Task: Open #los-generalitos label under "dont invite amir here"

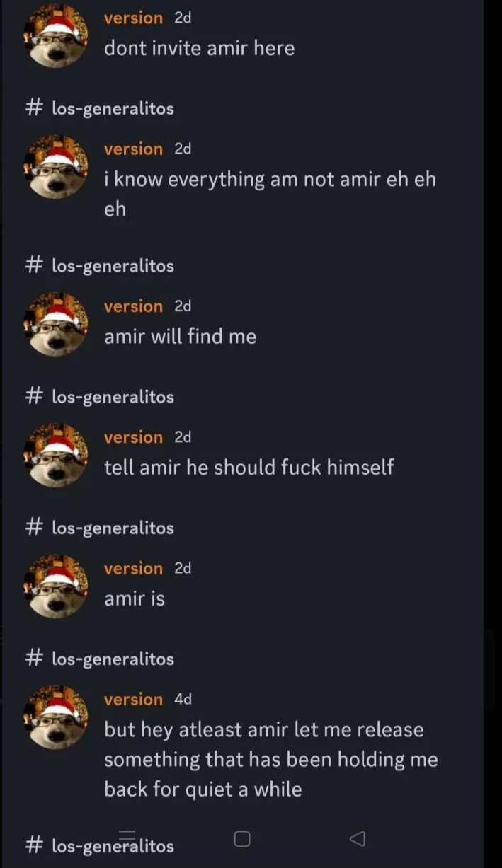Action: tap(99, 108)
